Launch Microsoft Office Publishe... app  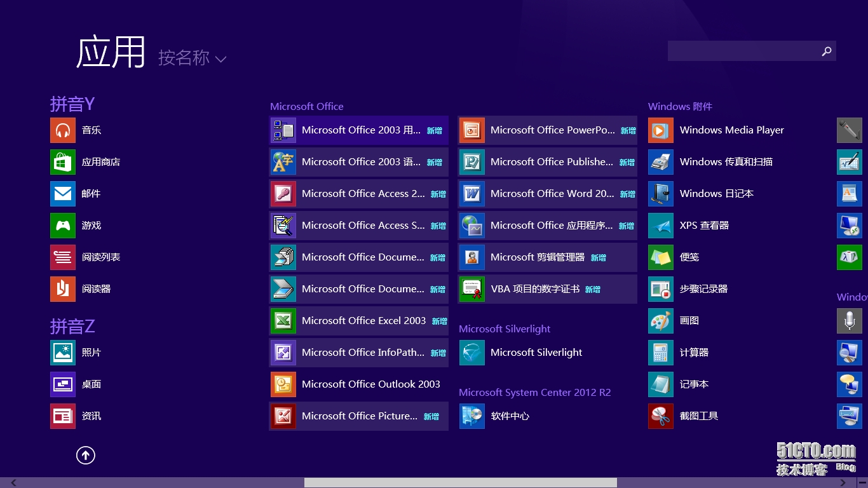[547, 162]
